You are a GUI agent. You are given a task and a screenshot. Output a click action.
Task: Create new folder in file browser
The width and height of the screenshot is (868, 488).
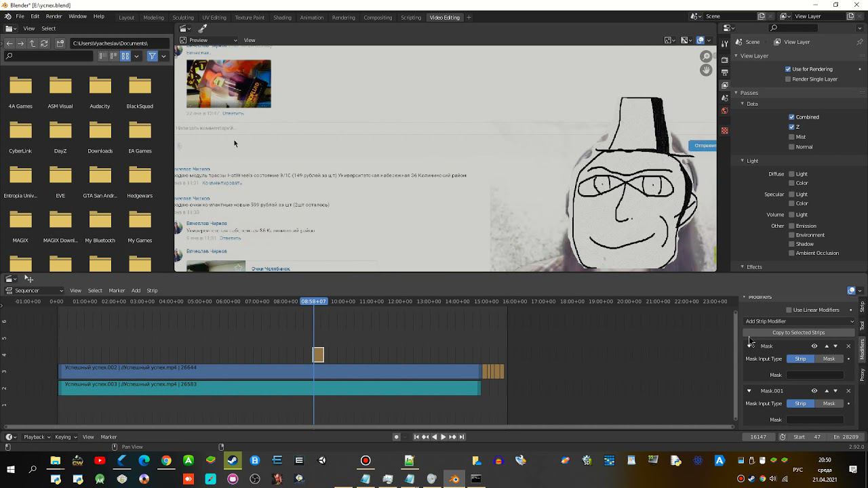point(60,43)
